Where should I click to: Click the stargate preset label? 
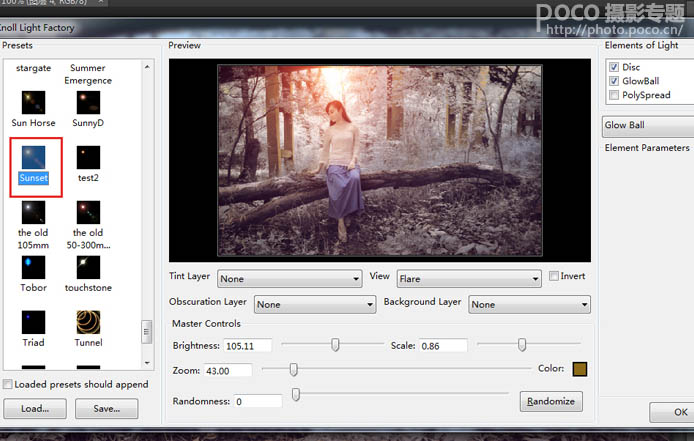coord(33,68)
